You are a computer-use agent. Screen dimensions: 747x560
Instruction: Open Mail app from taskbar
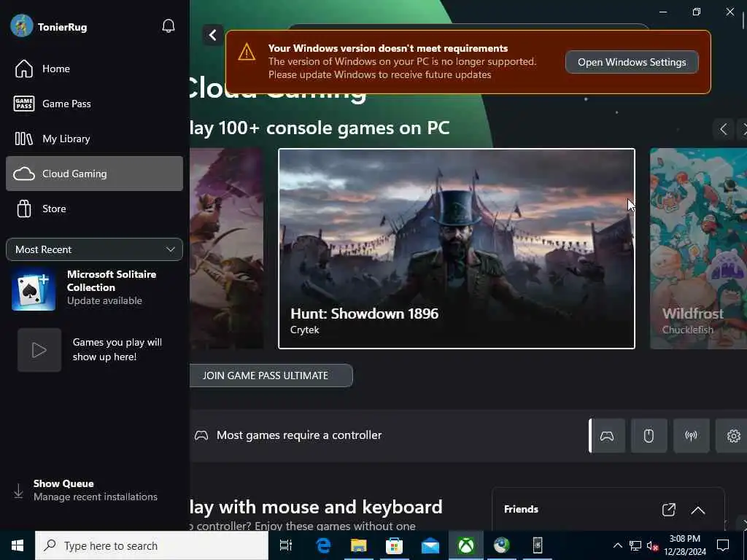(430, 545)
